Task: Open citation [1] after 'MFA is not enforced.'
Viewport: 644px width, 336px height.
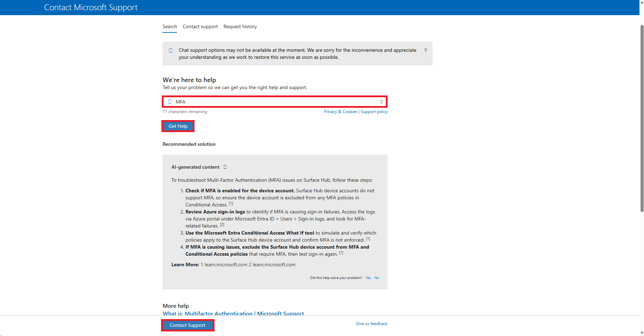Action: 368,239
